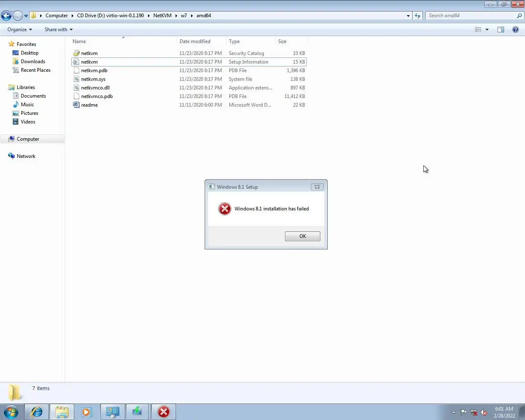Click Computer in the address bar
The height and width of the screenshot is (420, 525).
coord(57,16)
